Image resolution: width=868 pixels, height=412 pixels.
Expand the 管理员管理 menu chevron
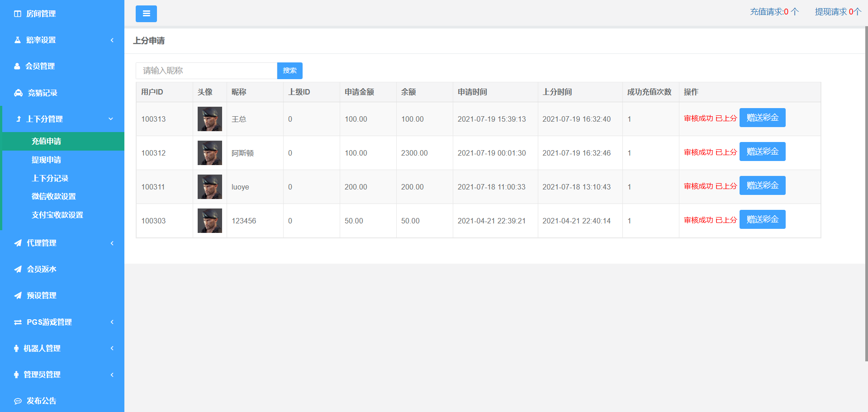coord(112,375)
